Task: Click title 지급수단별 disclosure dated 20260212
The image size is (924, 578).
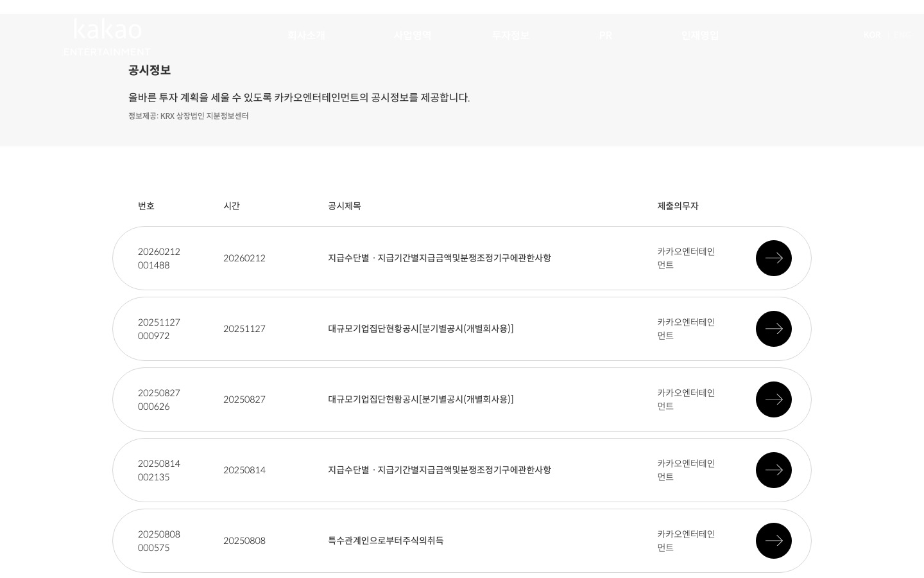Action: pyautogui.click(x=440, y=258)
